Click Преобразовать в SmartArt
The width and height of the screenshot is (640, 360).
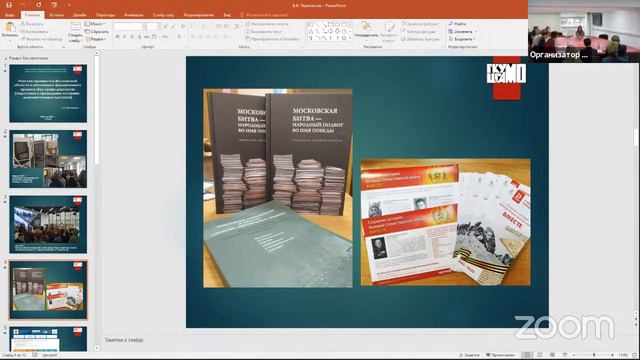point(273,39)
